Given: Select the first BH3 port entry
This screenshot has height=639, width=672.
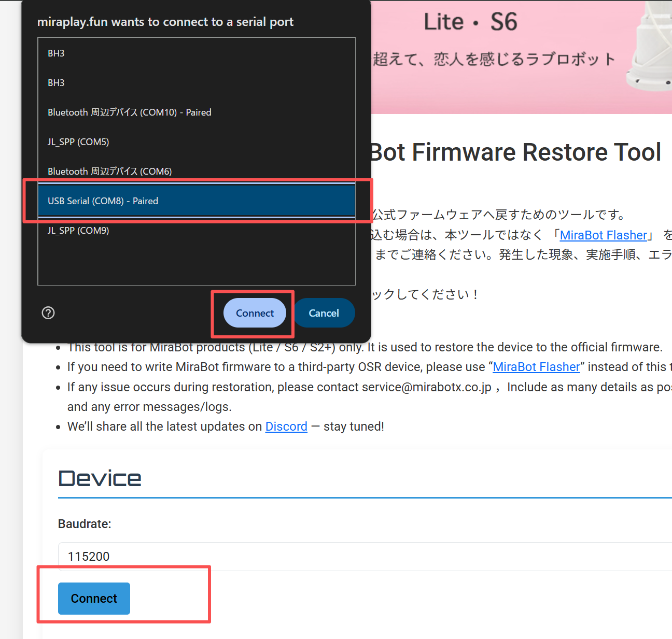Looking at the screenshot, I should [56, 53].
